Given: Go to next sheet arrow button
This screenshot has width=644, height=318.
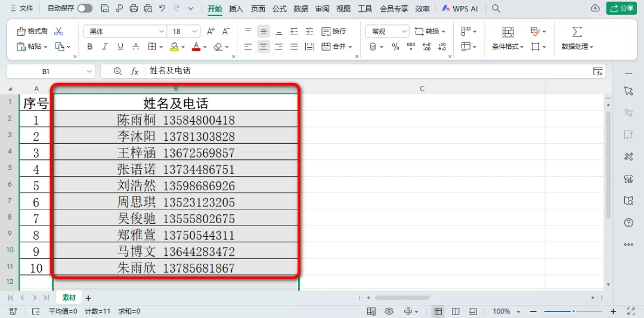Looking at the screenshot, I should [x=35, y=298].
